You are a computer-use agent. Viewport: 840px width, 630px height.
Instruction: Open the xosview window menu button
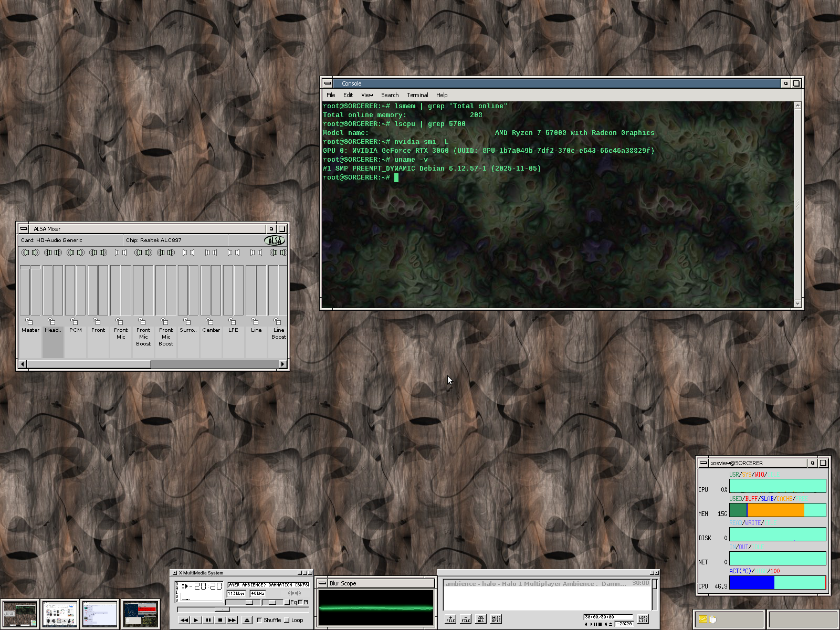703,463
